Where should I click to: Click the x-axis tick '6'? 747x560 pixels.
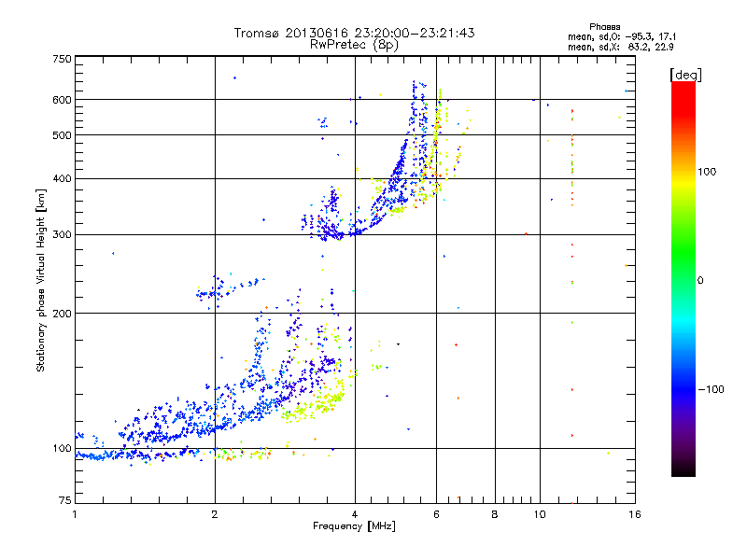tap(436, 514)
